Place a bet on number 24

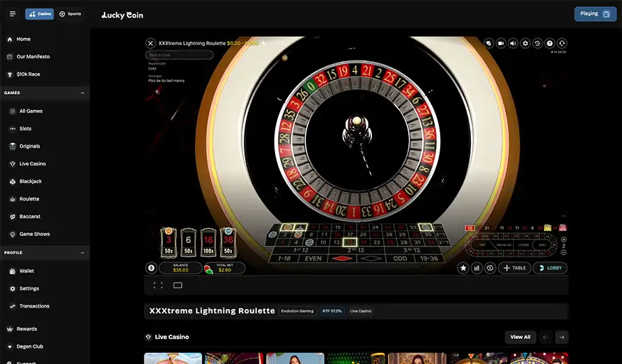[375, 228]
